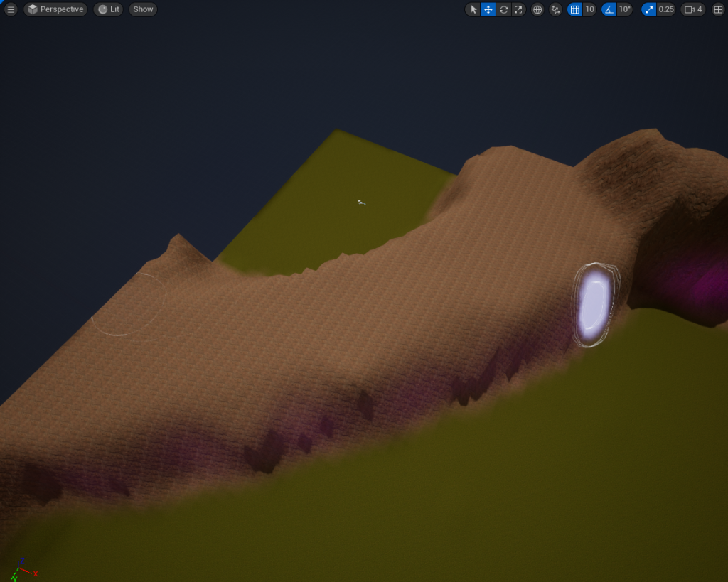Click the XYZ axis gizmo indicator
The width and height of the screenshot is (728, 582).
pos(21,569)
